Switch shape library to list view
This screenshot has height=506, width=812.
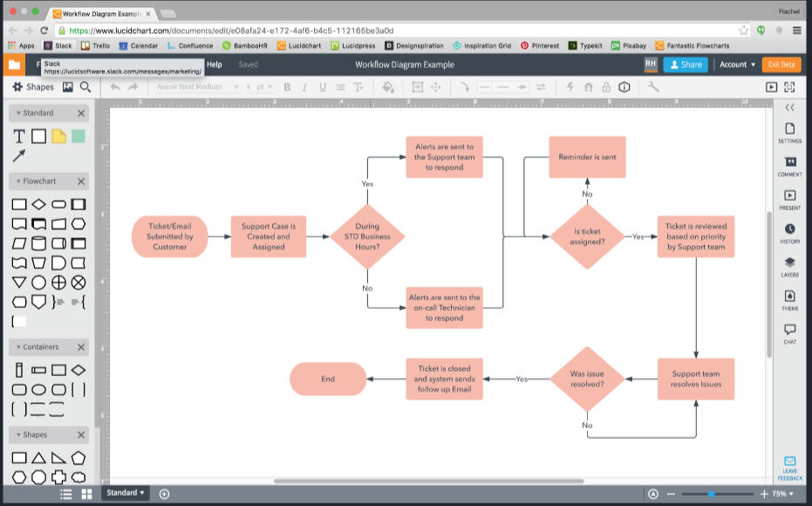[x=65, y=494]
